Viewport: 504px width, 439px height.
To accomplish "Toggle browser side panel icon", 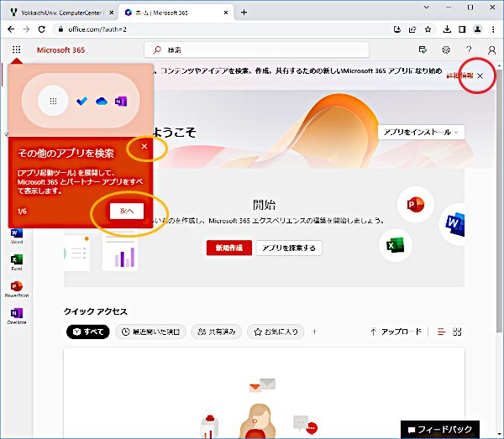I will coord(462,29).
